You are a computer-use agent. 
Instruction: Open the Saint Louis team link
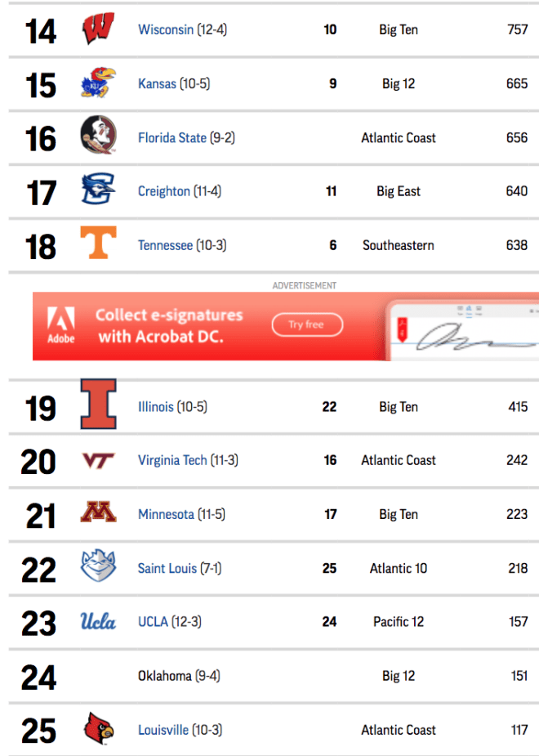point(167,569)
